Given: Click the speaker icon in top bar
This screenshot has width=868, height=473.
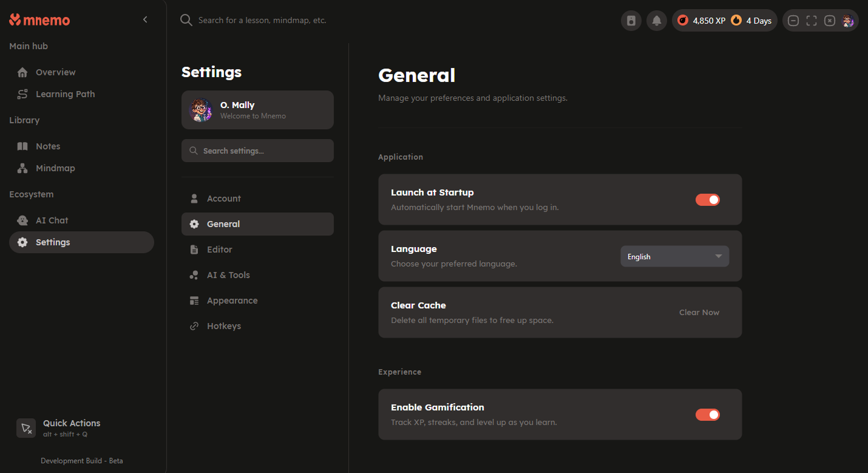Looking at the screenshot, I should point(631,21).
